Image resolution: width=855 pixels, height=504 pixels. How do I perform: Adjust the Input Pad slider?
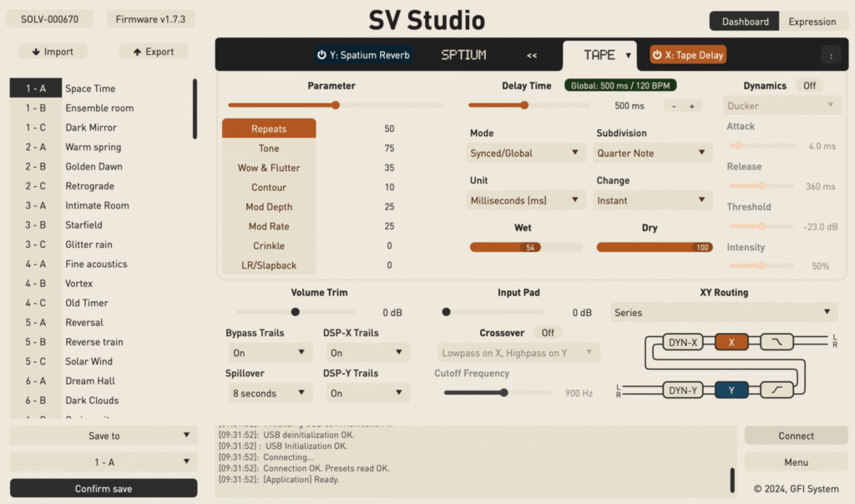click(x=446, y=312)
